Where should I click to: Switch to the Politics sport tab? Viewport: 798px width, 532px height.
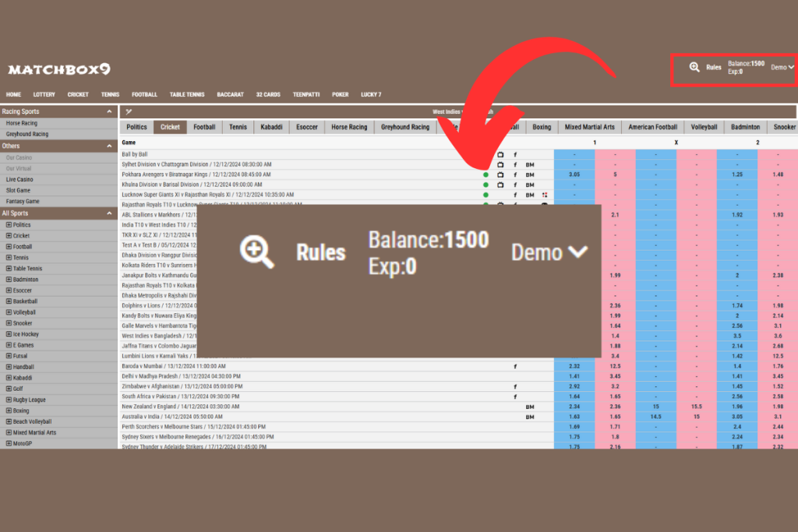[x=136, y=127]
